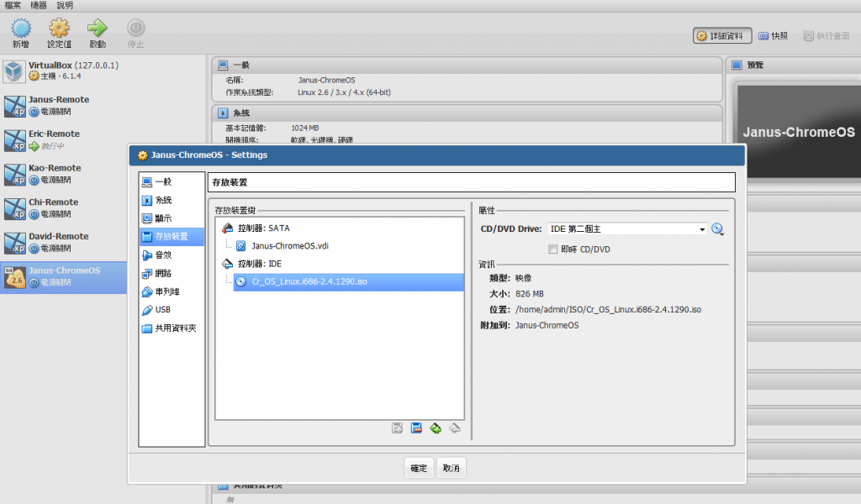Image resolution: width=861 pixels, height=504 pixels.
Task: Open 設定值 (Settings) gear toolbar icon
Action: (x=59, y=33)
